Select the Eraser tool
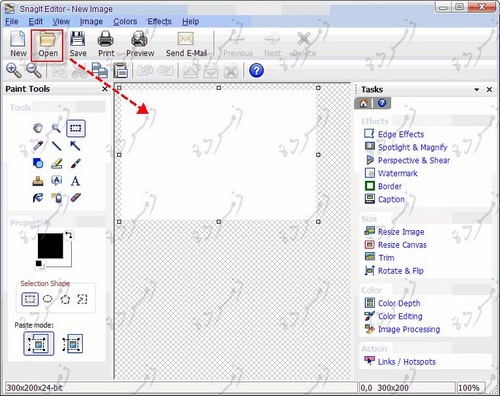This screenshot has height=396, width=500. pos(75,198)
